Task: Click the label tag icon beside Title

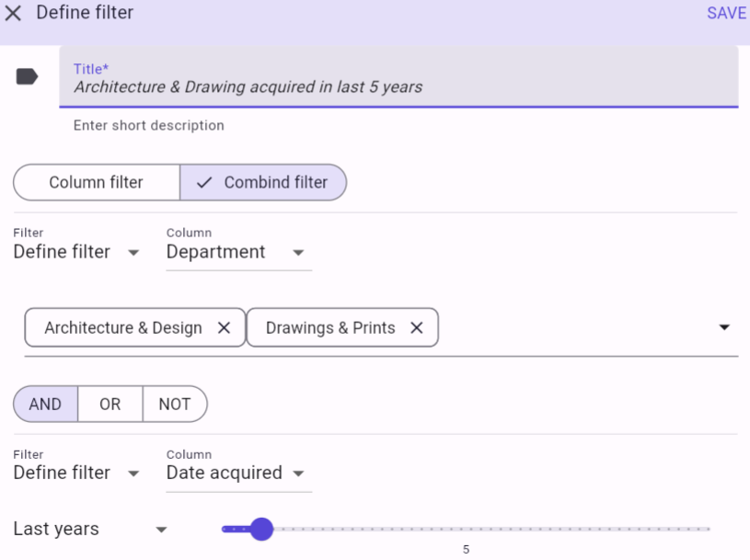Action: click(x=27, y=76)
